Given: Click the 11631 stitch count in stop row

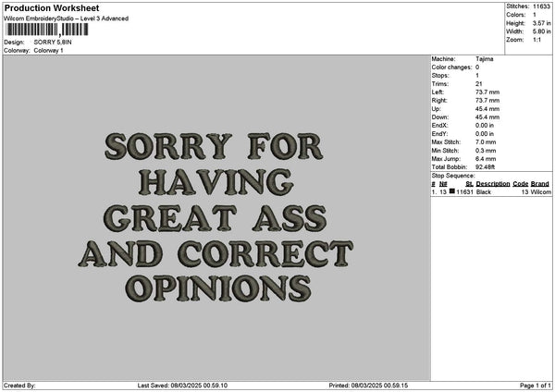Looking at the screenshot, I should (x=464, y=192).
